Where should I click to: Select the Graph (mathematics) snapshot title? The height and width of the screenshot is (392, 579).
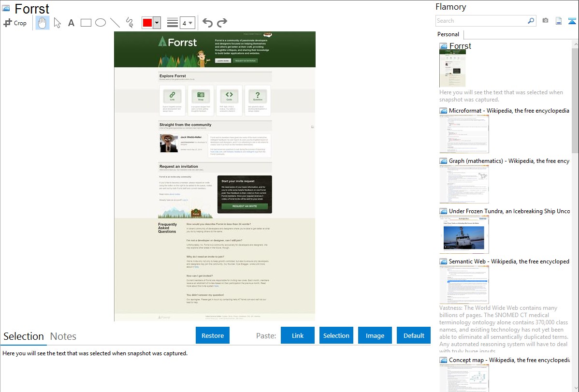509,161
